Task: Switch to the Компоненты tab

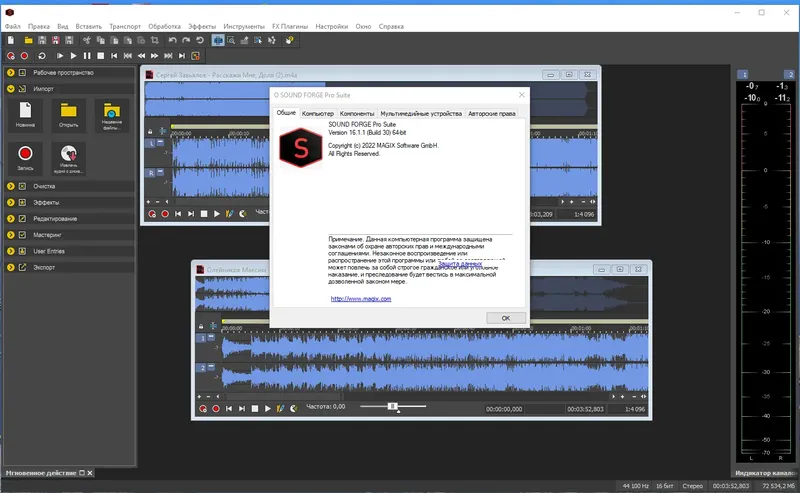Action: (x=357, y=114)
